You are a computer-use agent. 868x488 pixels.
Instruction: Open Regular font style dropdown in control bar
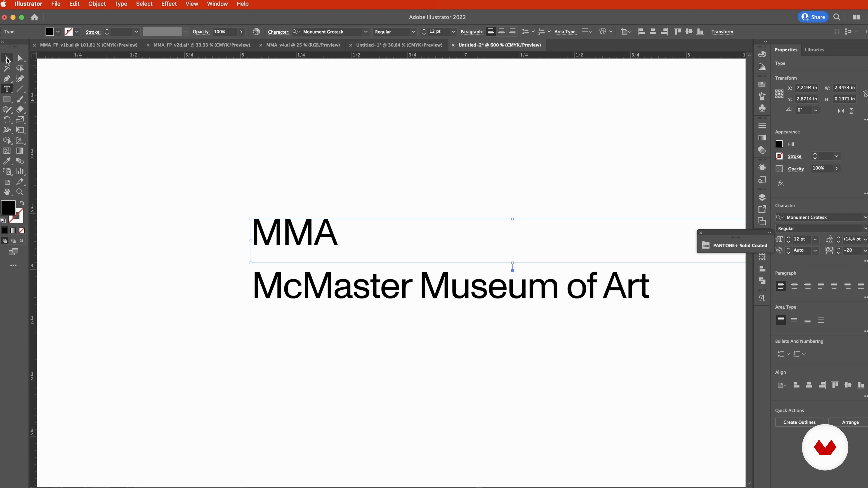click(x=414, y=32)
